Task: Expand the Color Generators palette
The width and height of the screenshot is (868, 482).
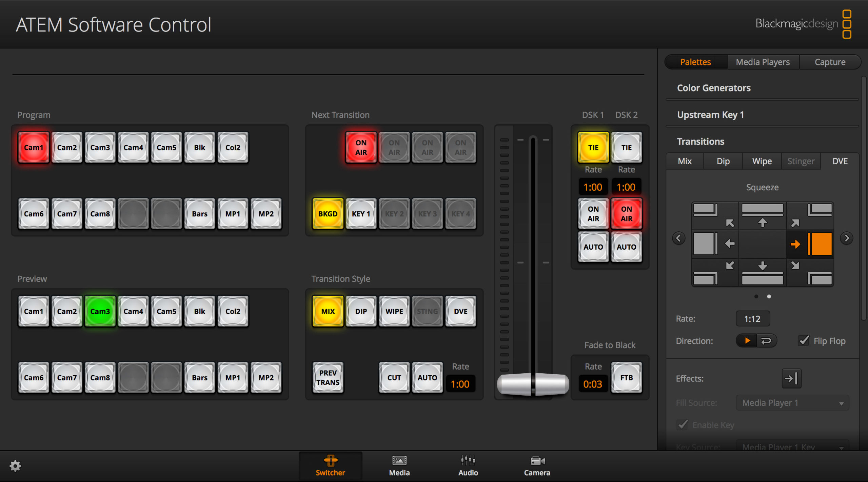Action: tap(714, 88)
